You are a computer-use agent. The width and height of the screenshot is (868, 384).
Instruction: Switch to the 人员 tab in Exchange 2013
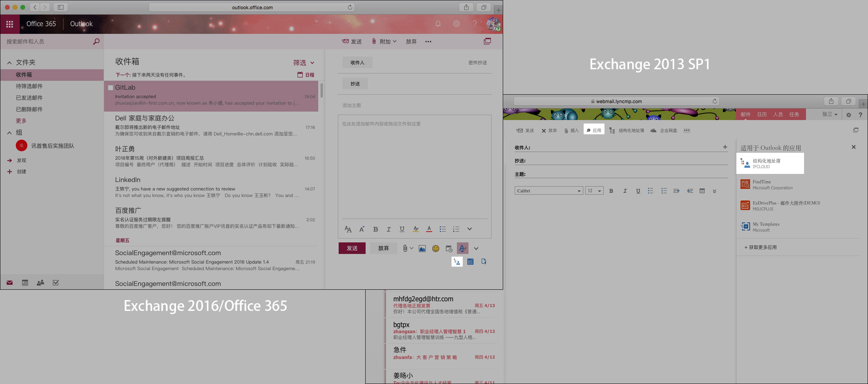[x=778, y=114]
